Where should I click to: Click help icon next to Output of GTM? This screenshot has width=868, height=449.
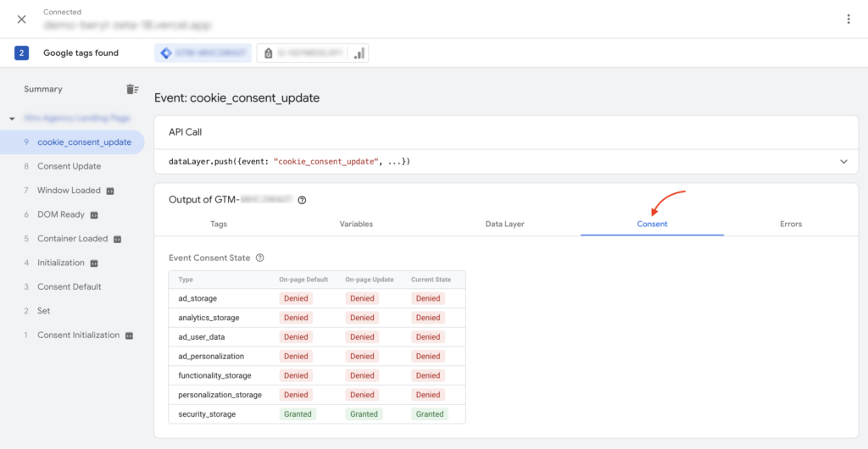click(302, 201)
